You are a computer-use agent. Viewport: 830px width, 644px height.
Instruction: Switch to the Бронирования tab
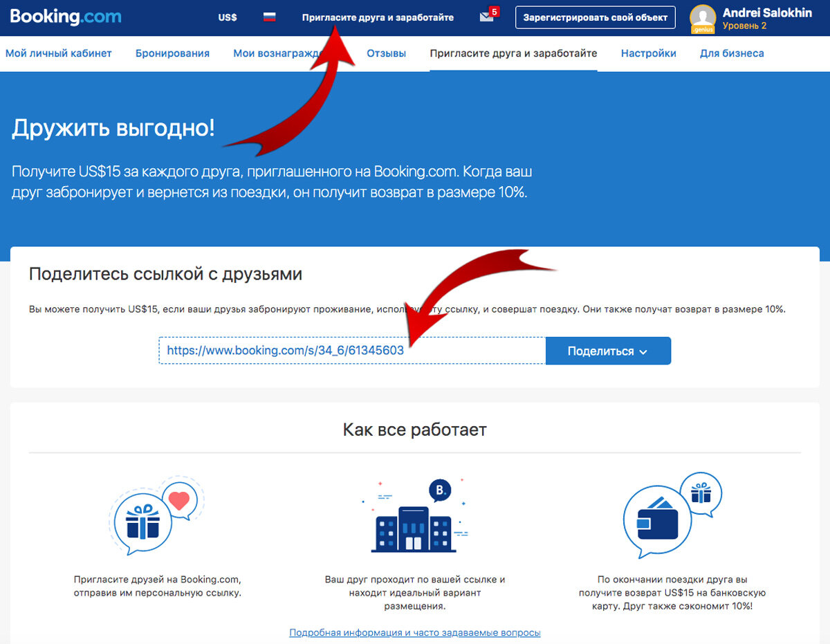point(172,53)
